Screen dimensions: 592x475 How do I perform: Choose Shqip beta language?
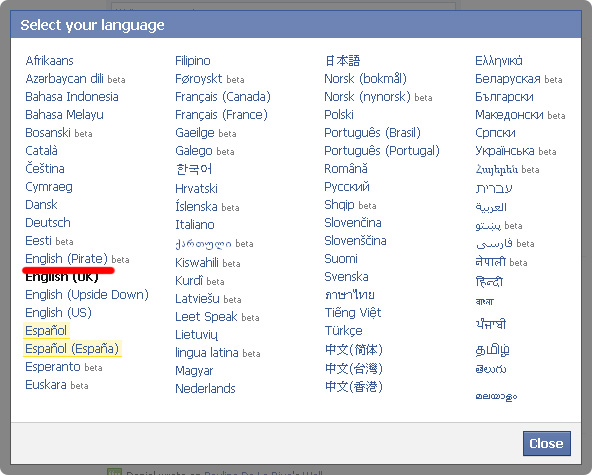pyautogui.click(x=340, y=205)
